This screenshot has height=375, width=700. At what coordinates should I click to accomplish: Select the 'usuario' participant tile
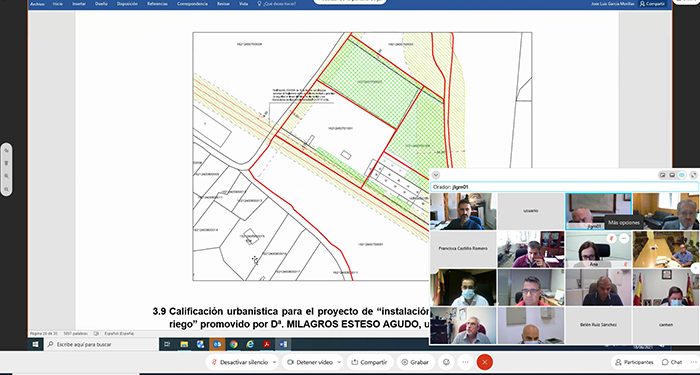click(531, 211)
